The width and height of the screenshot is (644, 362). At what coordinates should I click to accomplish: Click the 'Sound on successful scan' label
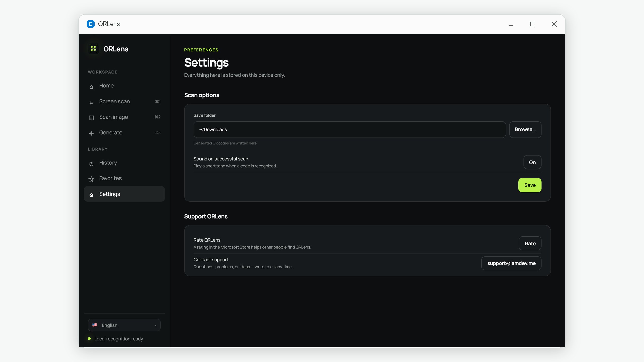pyautogui.click(x=221, y=159)
